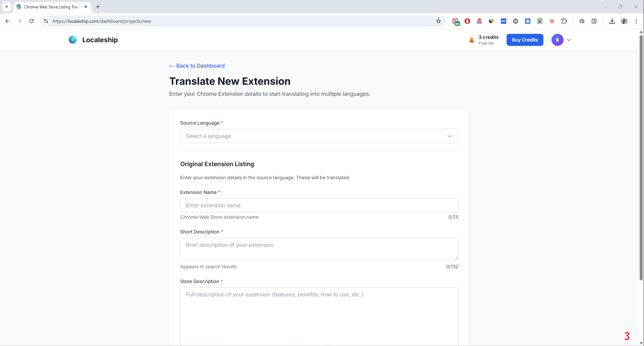Expand the account chevron beside the B avatar
The image size is (644, 346).
pyautogui.click(x=569, y=40)
